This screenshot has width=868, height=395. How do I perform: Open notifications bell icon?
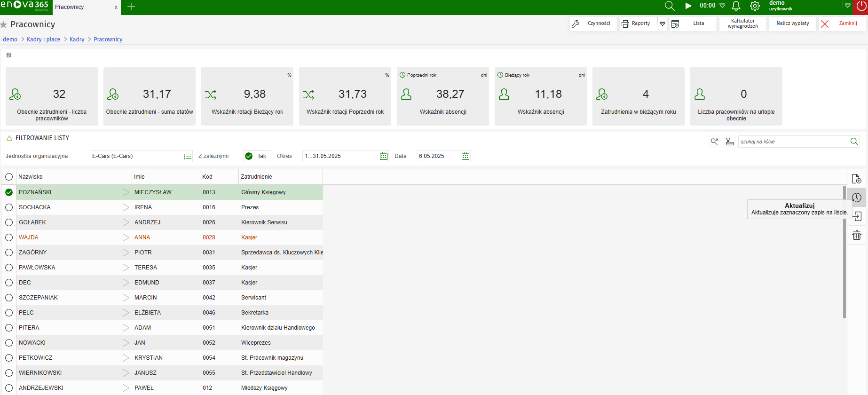coord(736,6)
